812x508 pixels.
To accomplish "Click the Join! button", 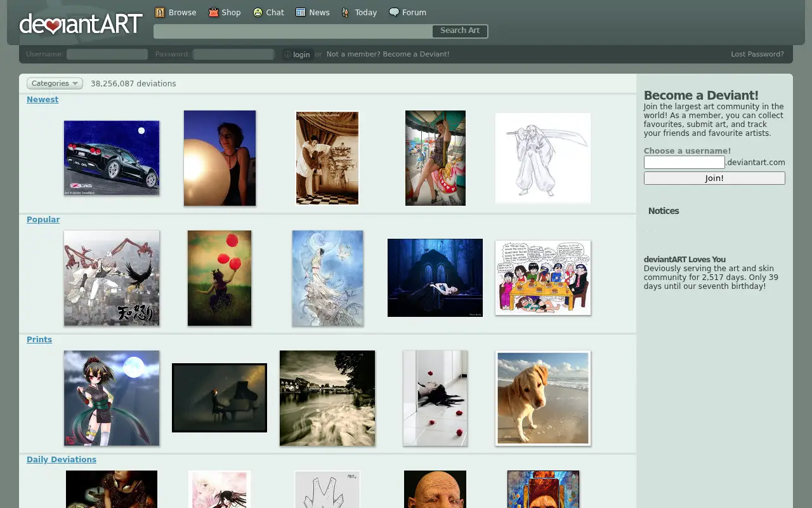I will point(714,178).
